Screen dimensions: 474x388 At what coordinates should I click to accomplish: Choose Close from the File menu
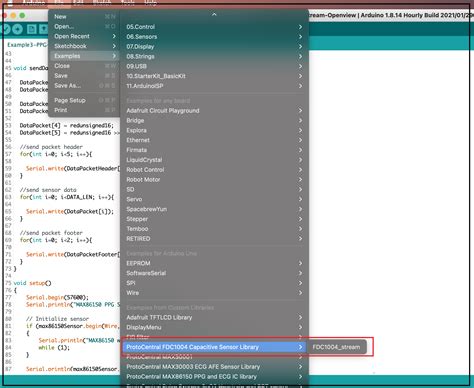[x=85, y=66]
